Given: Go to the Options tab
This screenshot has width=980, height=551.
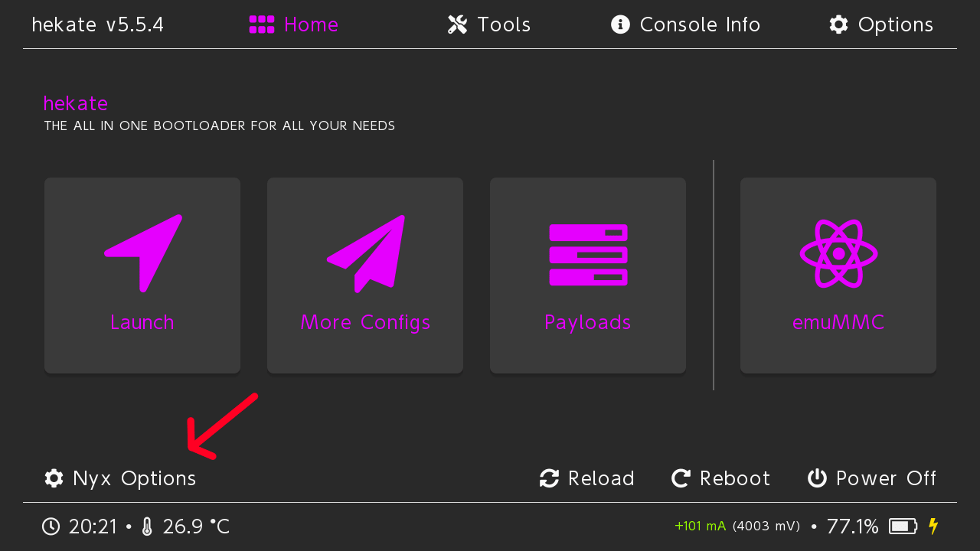Looking at the screenshot, I should pos(881,24).
